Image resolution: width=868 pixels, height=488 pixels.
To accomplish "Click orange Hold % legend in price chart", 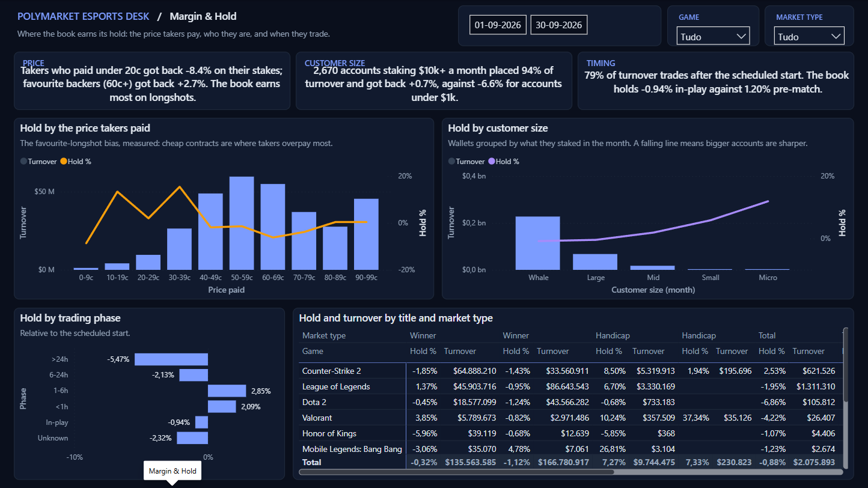I will coord(76,162).
